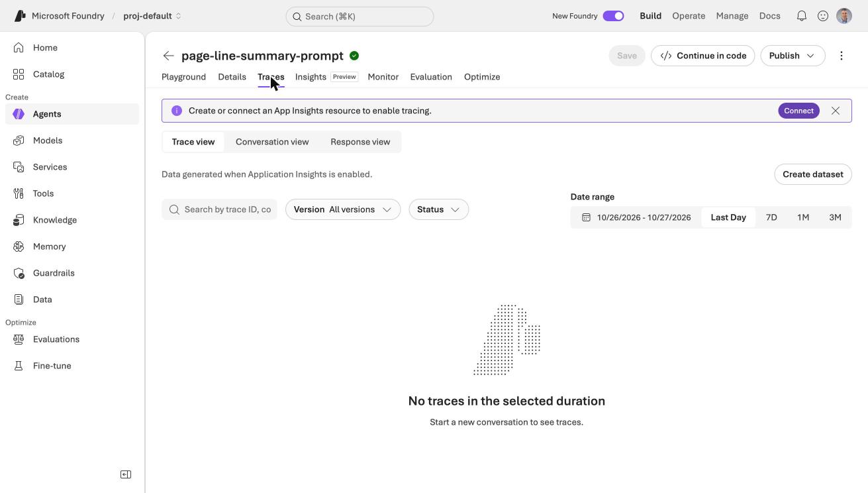Dismiss the App Insights banner
The image size is (868, 493).
pos(836,111)
